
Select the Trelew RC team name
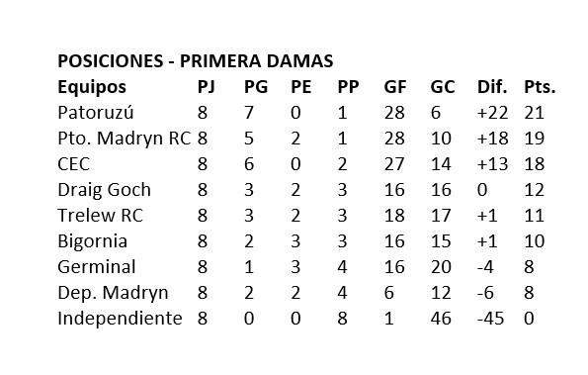point(101,216)
